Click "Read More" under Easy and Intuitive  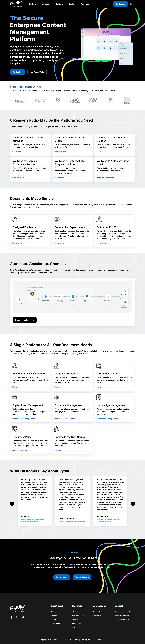click(59, 178)
